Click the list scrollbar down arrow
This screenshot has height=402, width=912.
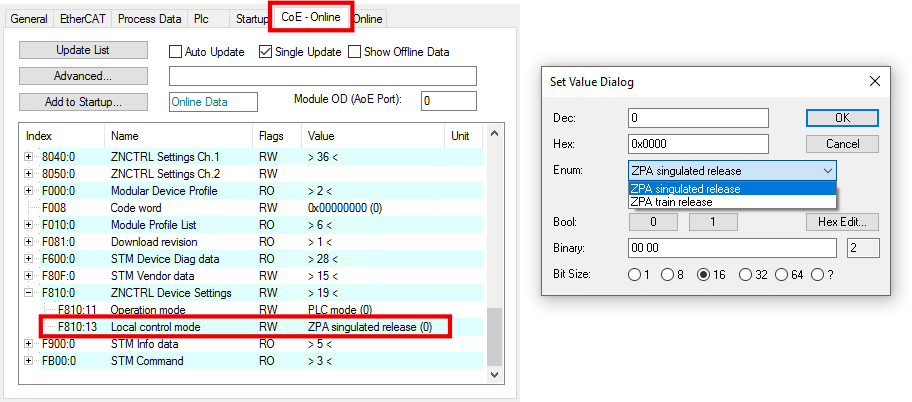point(494,376)
